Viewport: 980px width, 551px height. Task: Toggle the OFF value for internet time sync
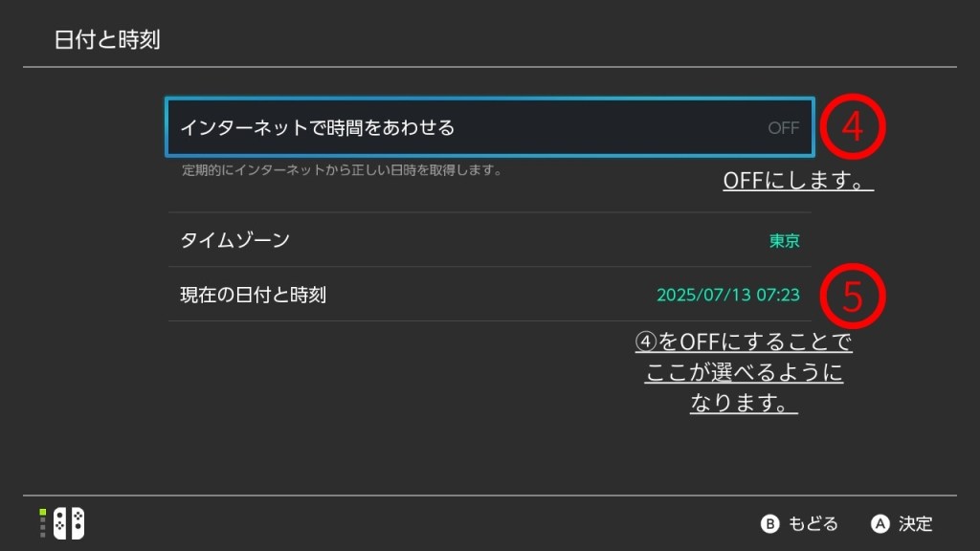click(x=783, y=127)
